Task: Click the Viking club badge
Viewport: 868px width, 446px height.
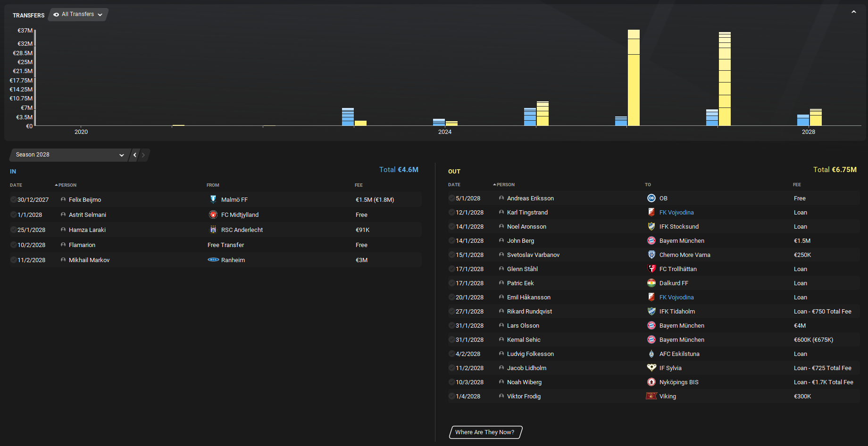Action: coord(651,396)
